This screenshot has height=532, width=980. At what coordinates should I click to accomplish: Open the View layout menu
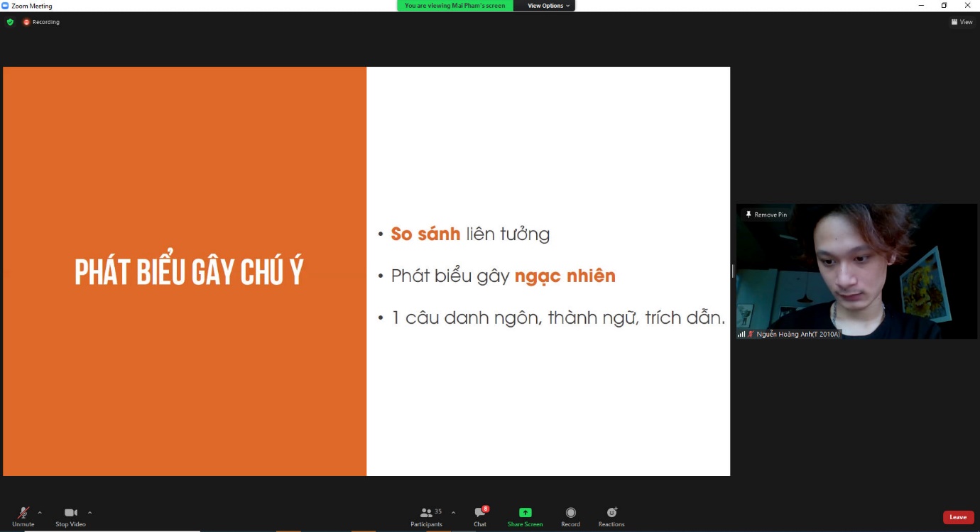(962, 22)
